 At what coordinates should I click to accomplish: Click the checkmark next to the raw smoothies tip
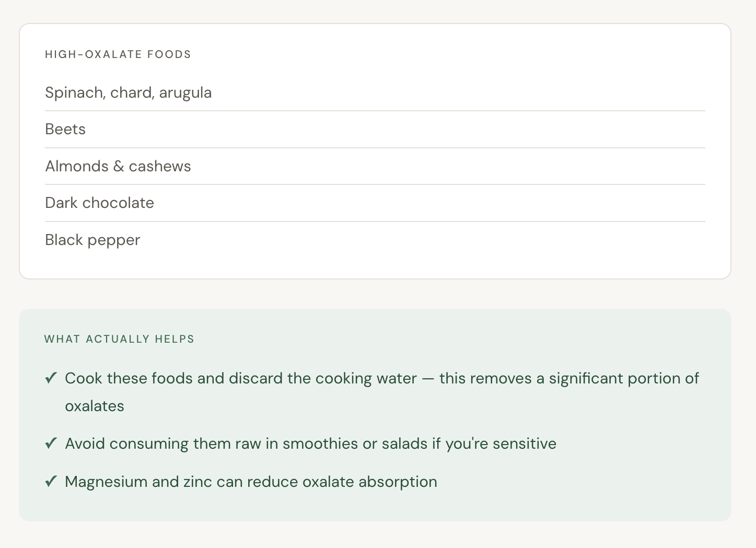pos(51,444)
